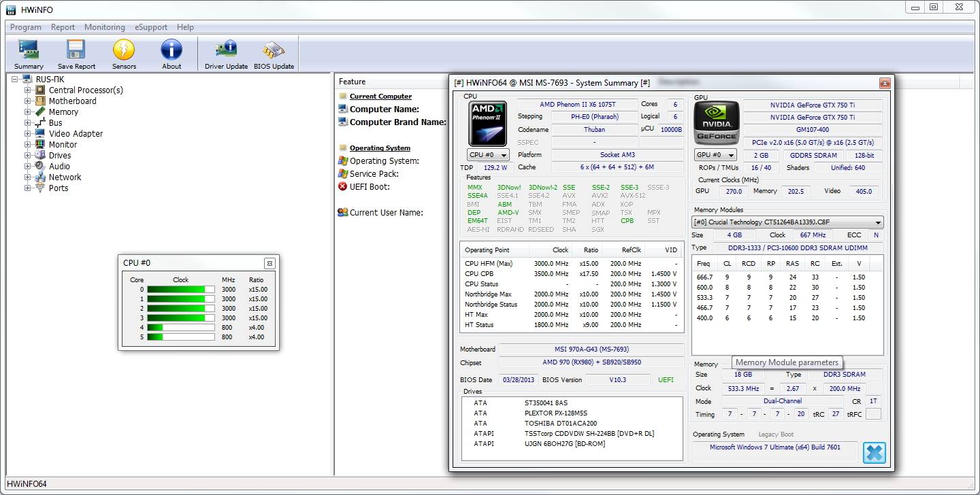Open the CPU #0 selector dropdown

(487, 155)
